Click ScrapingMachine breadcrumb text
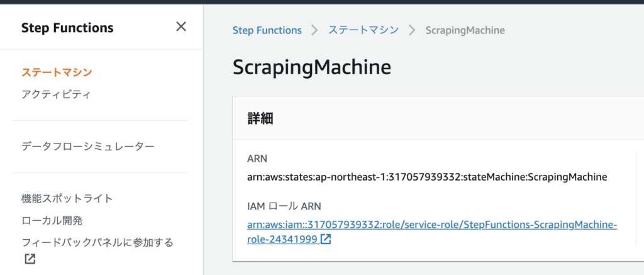This screenshot has width=644, height=275. coord(465,30)
